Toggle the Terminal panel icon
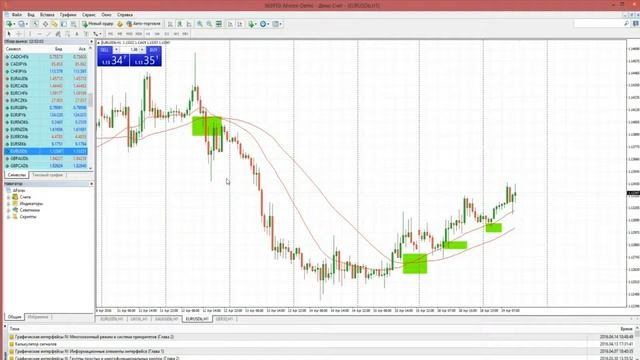The height and width of the screenshot is (360, 640). pyautogui.click(x=64, y=24)
